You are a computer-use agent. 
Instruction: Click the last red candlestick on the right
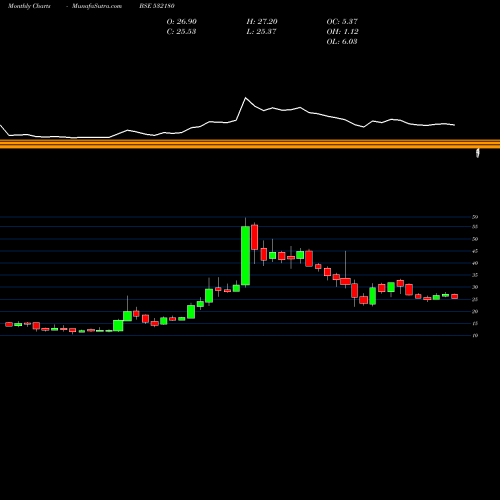coord(455,296)
